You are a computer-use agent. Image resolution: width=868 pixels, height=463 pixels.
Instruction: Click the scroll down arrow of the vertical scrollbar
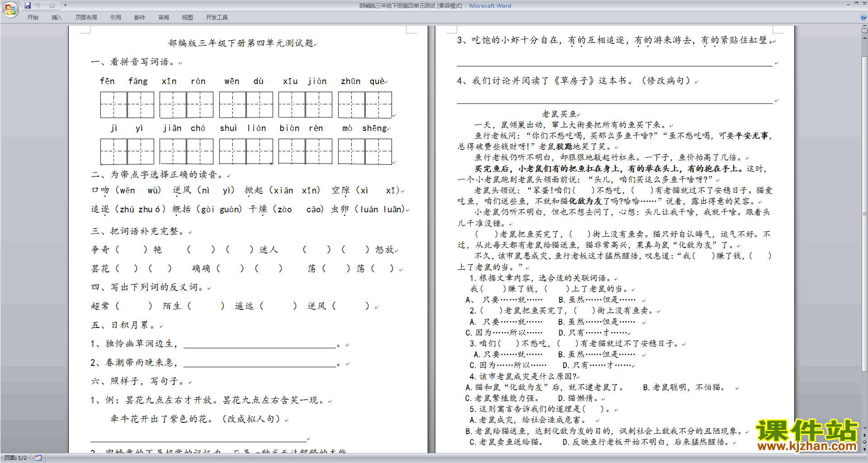tap(865, 428)
